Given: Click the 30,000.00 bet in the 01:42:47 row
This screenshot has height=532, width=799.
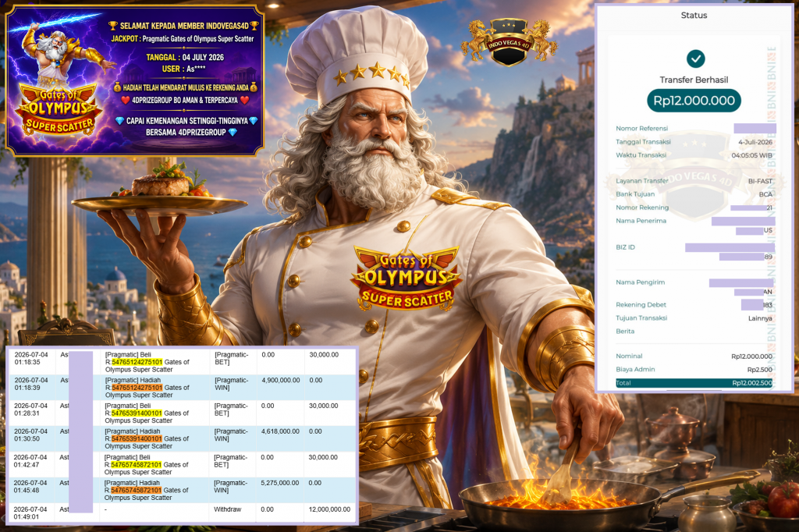Looking at the screenshot, I should coord(323,457).
